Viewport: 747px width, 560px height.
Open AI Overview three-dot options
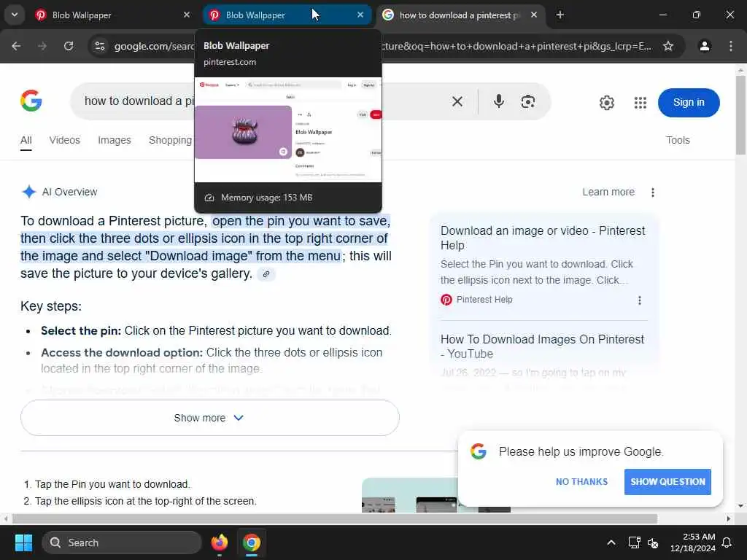(653, 192)
